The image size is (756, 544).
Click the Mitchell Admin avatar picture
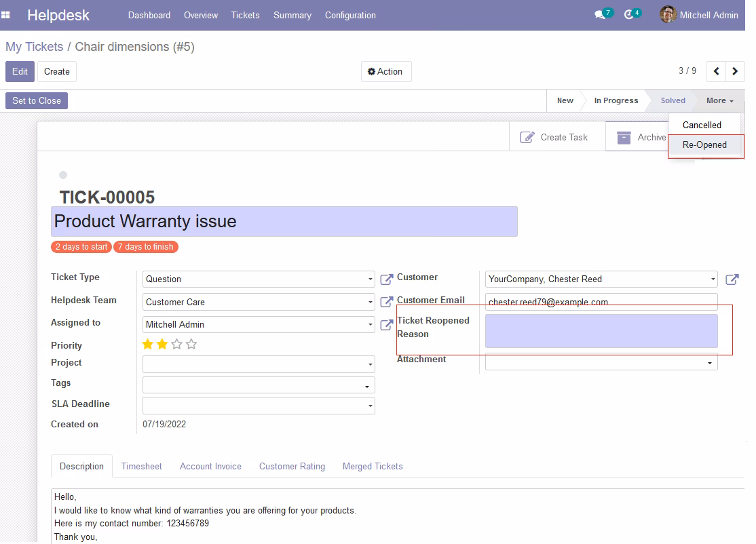click(x=668, y=14)
